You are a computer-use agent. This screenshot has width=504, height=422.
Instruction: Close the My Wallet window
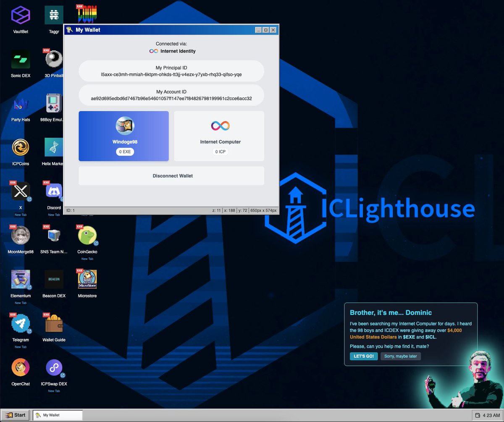[x=273, y=30]
